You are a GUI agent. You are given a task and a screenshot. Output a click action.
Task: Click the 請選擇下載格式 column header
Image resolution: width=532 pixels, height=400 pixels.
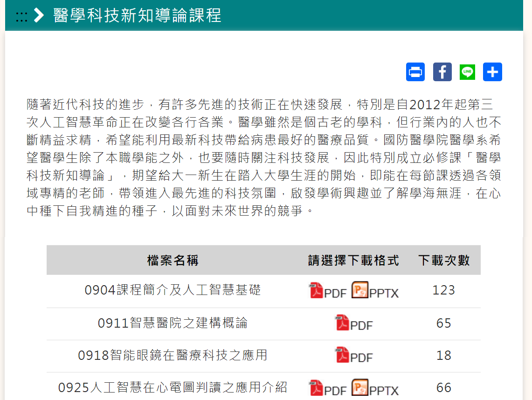[353, 260]
